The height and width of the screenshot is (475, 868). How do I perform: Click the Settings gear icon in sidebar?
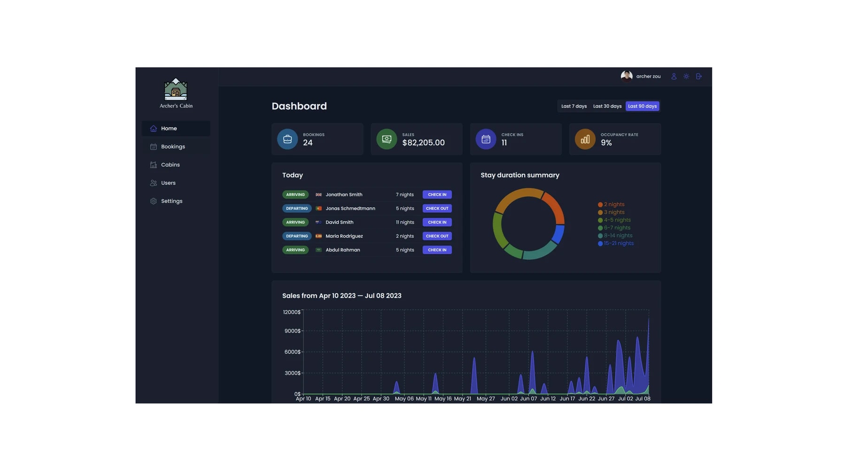153,201
